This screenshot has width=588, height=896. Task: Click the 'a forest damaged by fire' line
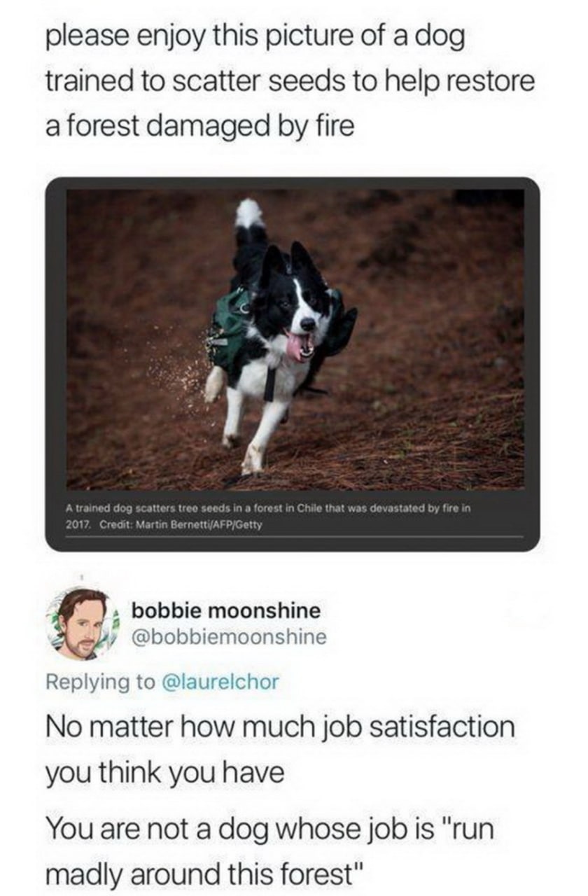199,127
